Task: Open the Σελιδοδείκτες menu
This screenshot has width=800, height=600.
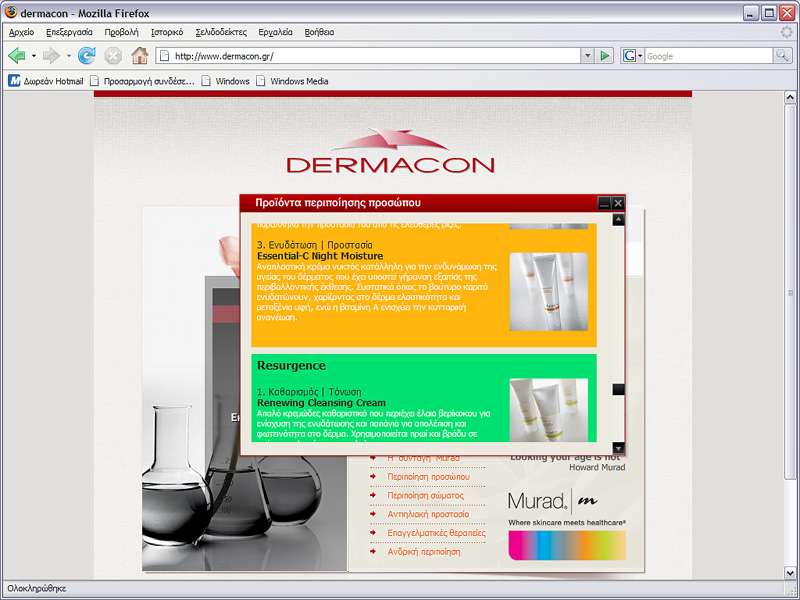Action: point(221,32)
